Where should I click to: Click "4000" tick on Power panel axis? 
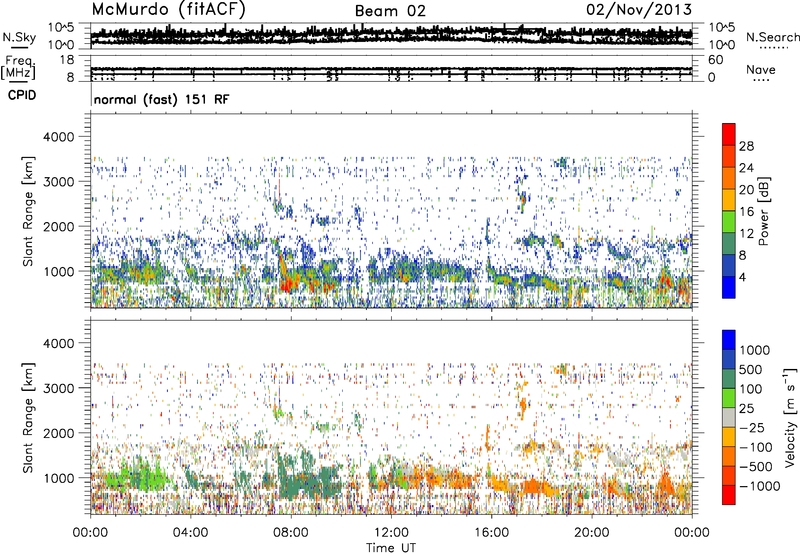[59, 137]
